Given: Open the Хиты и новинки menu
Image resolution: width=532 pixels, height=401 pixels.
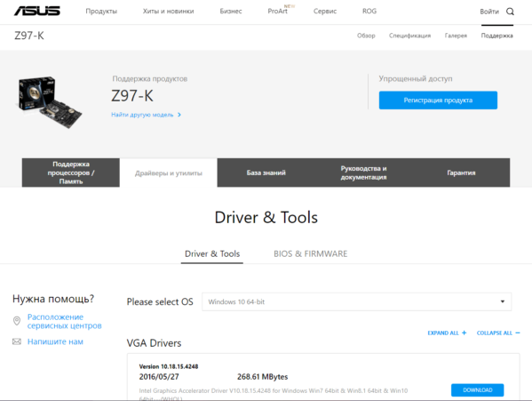Looking at the screenshot, I should coord(168,12).
